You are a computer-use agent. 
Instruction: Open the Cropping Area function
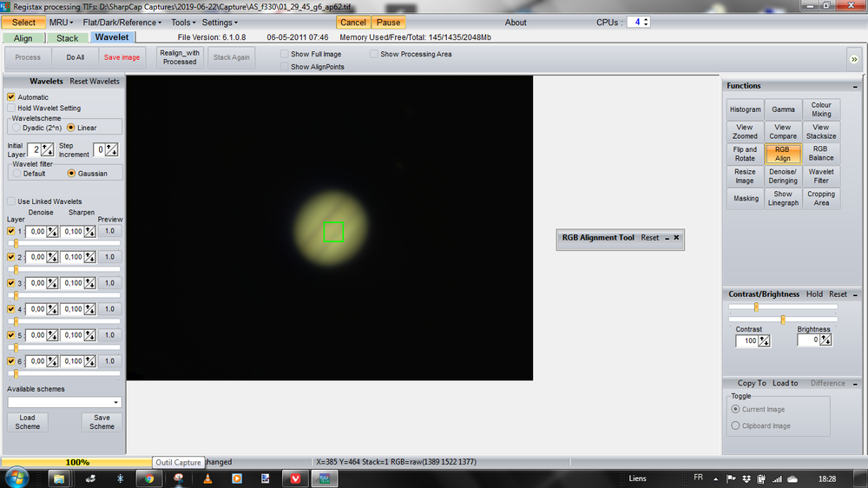pyautogui.click(x=821, y=198)
